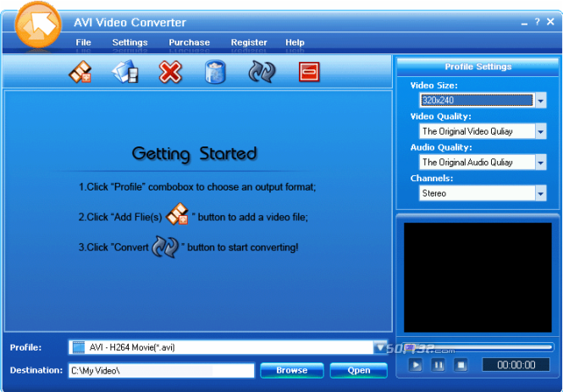Click the Add File(s) film icon in toolbar
Viewport: 563px width, 392px height.
[80, 72]
